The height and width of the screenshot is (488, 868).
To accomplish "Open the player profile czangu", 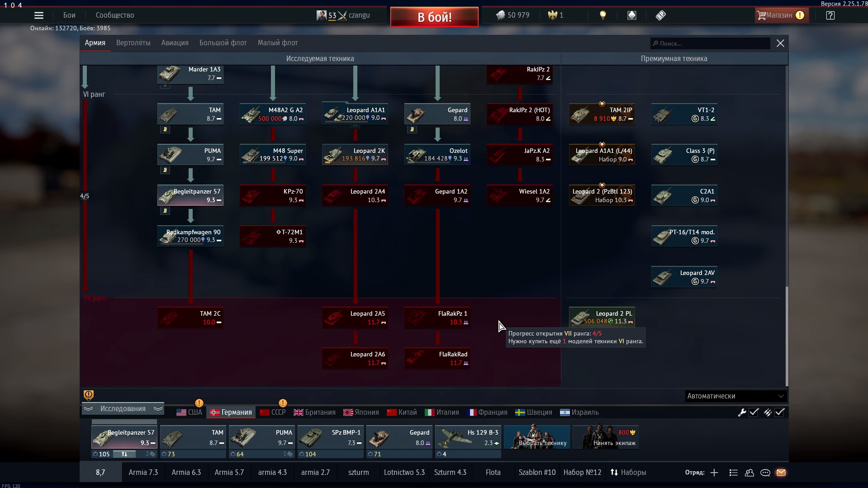I will [x=343, y=15].
